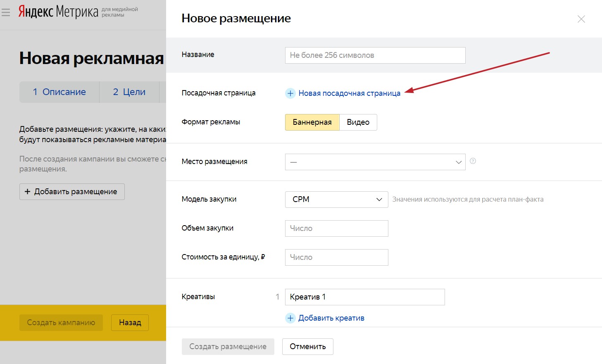Expand the Место размещения dropdown
Viewport: 602px width, 364px height.
[375, 162]
